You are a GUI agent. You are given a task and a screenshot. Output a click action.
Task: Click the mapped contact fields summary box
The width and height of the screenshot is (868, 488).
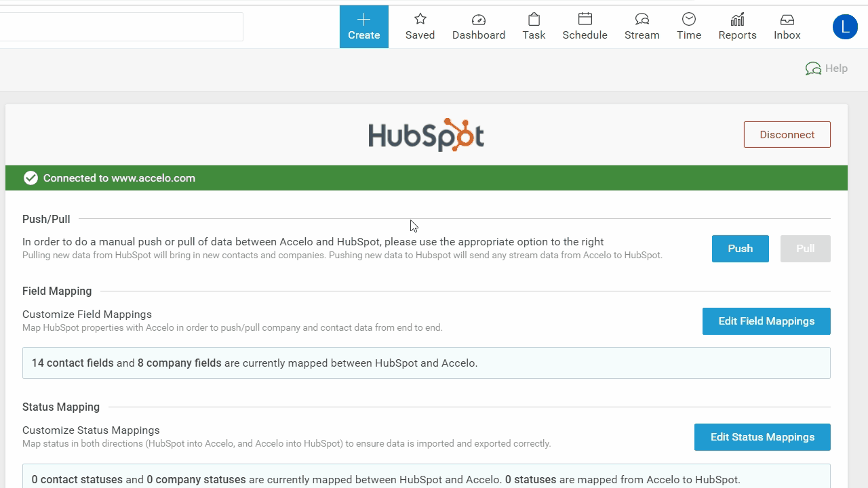pyautogui.click(x=426, y=363)
